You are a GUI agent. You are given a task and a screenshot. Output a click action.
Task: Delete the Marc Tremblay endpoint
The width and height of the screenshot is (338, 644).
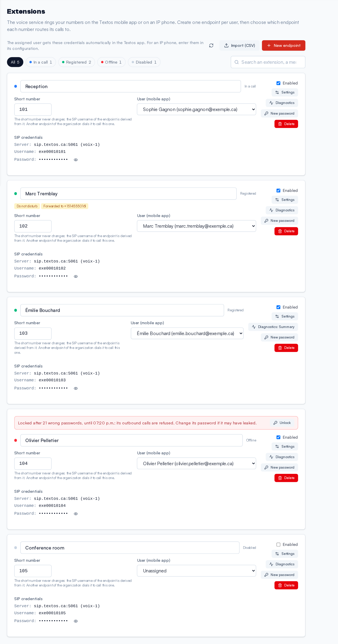pyautogui.click(x=286, y=231)
